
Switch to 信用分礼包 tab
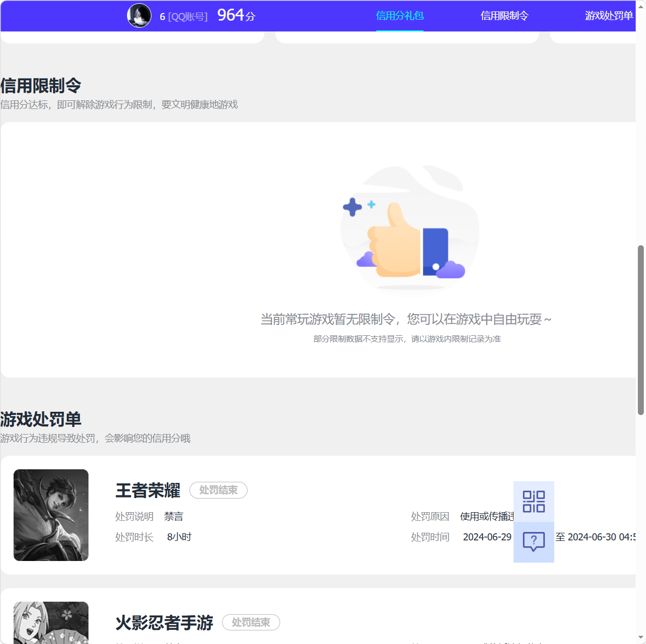click(400, 16)
